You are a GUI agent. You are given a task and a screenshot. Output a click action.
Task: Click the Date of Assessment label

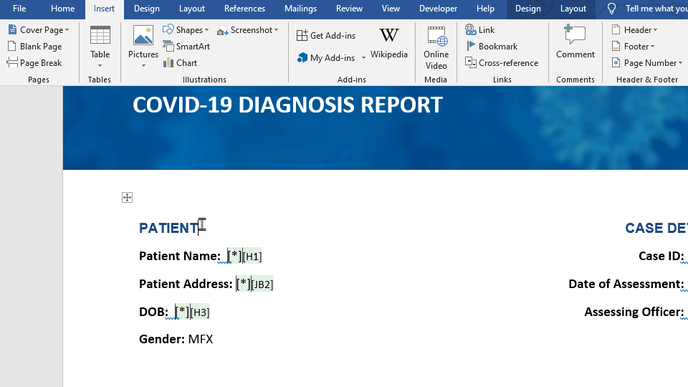(626, 284)
